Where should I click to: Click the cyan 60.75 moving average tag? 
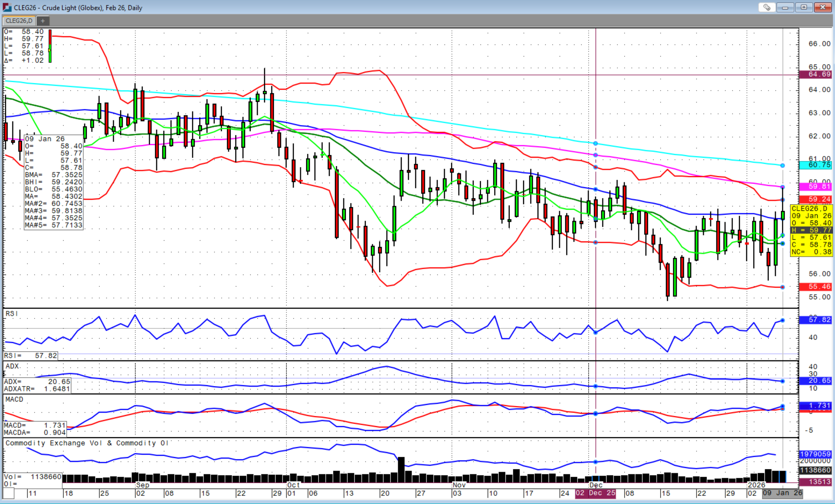point(816,165)
